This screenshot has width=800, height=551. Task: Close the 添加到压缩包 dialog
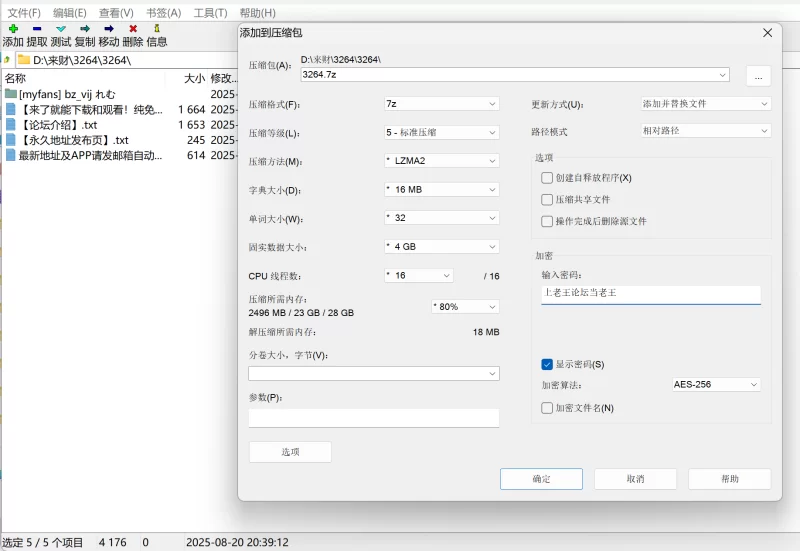click(x=767, y=33)
